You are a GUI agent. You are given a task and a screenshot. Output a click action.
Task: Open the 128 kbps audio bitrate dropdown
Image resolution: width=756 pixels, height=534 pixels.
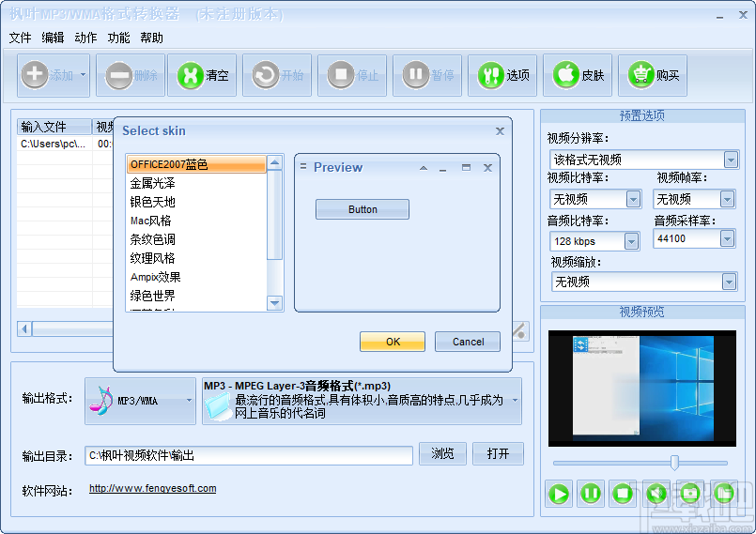click(631, 241)
